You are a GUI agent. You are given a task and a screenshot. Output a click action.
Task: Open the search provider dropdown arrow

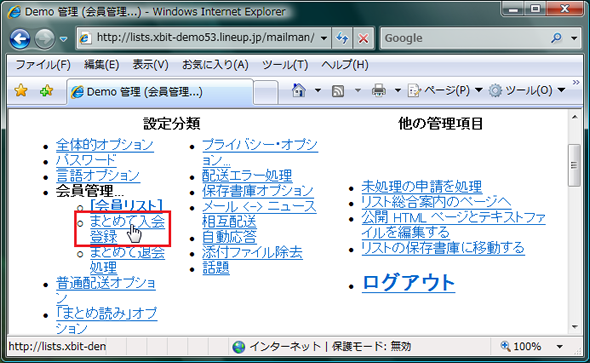[574, 38]
